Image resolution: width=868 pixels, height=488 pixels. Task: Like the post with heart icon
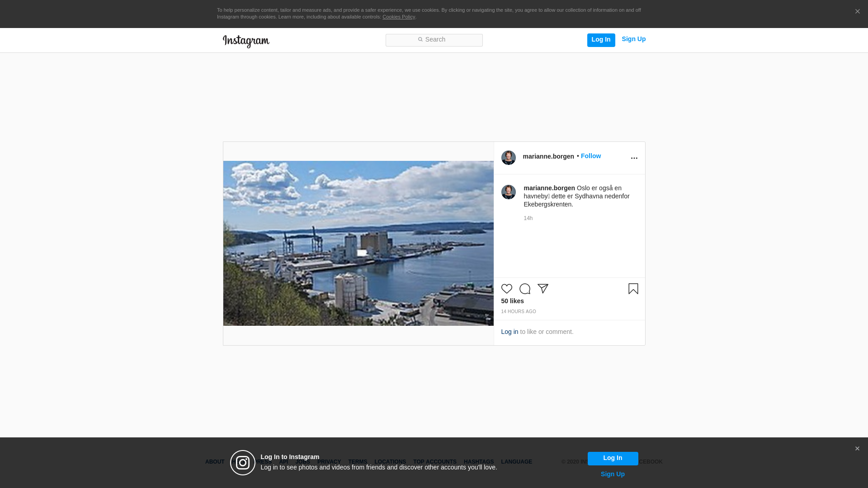pyautogui.click(x=506, y=289)
